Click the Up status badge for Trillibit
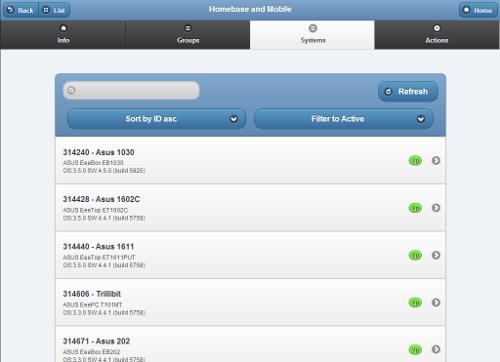 (415, 303)
